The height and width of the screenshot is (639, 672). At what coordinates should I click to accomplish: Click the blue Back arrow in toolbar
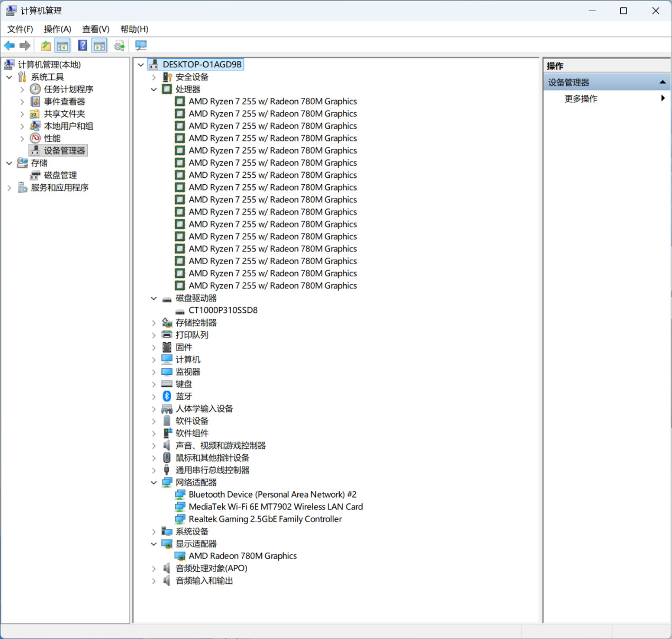[9, 46]
